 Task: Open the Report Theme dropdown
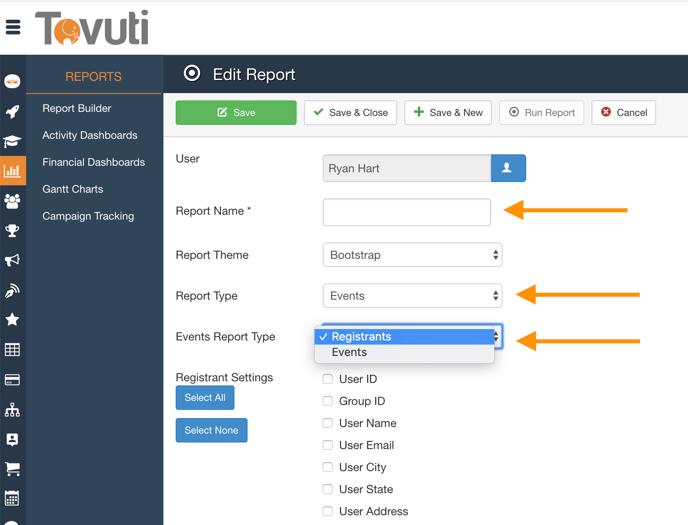pos(412,255)
